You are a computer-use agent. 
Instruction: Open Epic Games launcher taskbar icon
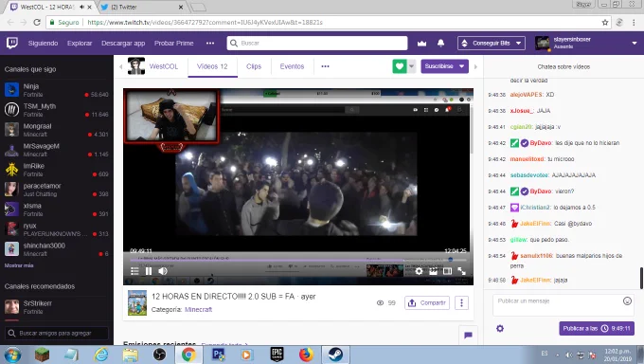(277, 355)
